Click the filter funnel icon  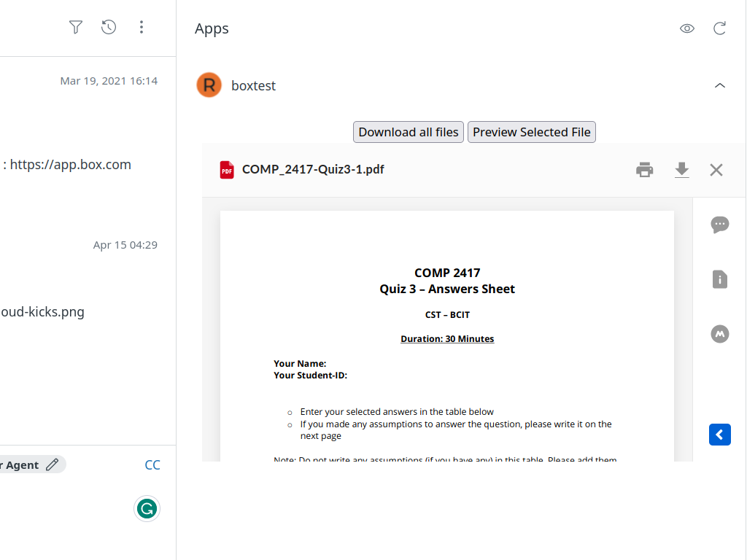[x=76, y=28]
